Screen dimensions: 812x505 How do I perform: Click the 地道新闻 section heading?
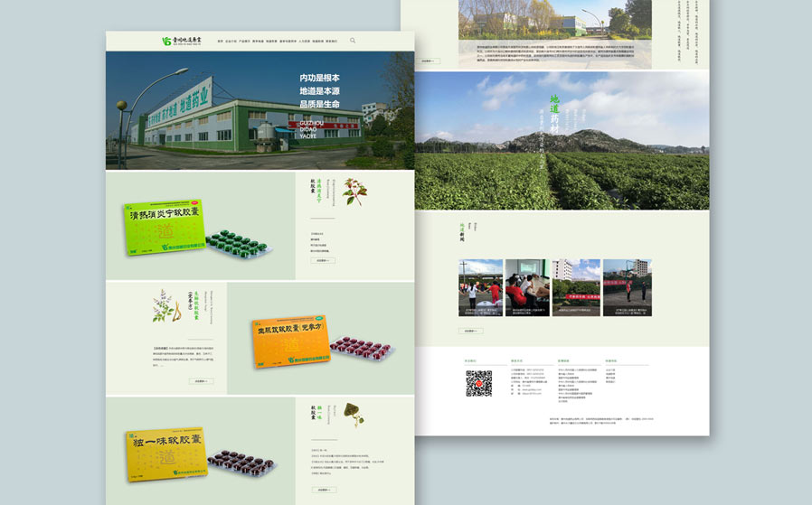[x=462, y=232]
